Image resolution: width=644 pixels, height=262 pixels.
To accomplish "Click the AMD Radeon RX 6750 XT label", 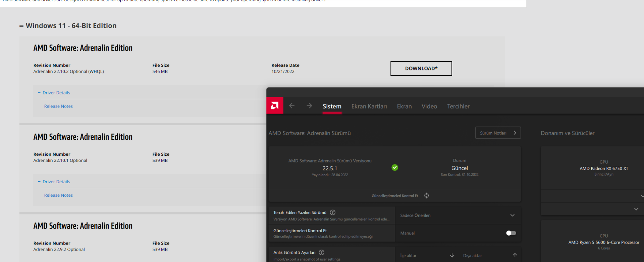I will [x=604, y=169].
